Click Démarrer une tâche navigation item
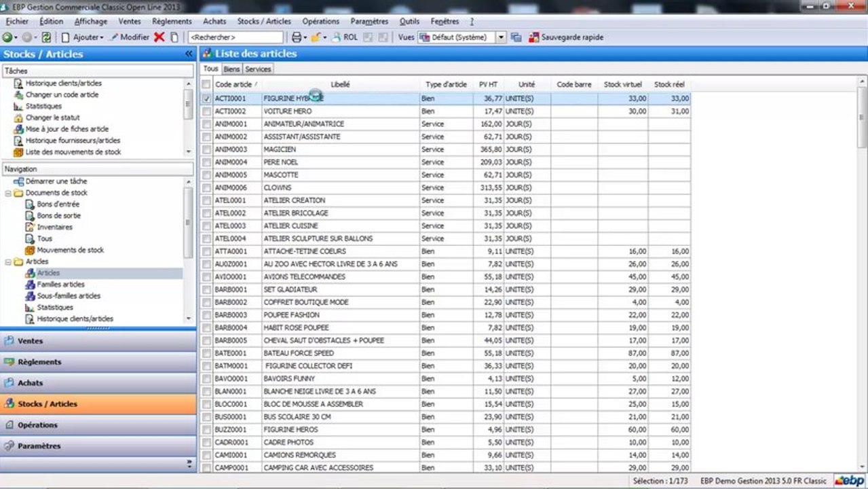This screenshot has height=489, width=868. (x=56, y=181)
